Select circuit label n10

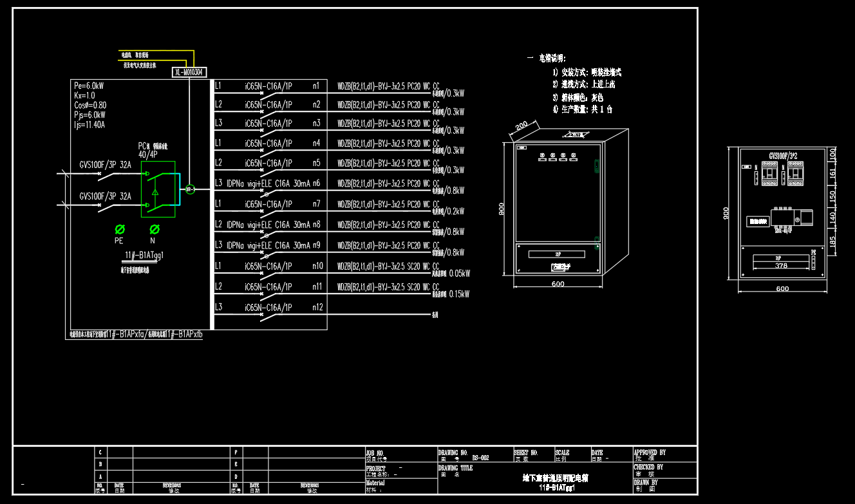point(317,266)
